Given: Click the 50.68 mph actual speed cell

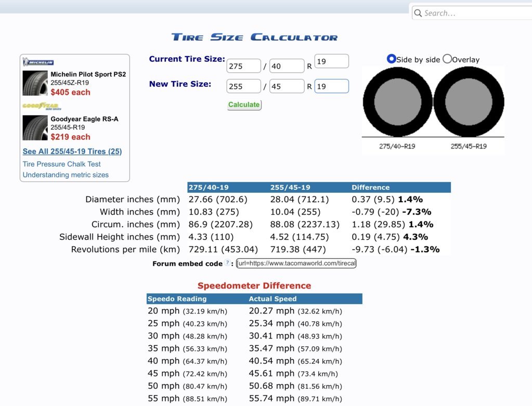Looking at the screenshot, I should point(295,386).
